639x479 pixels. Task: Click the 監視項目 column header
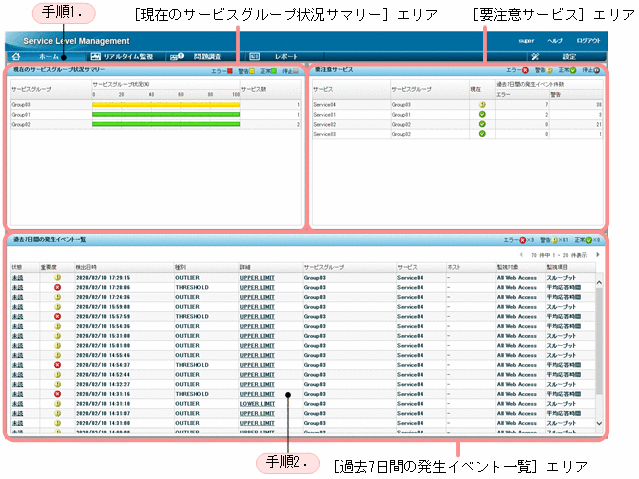556,267
